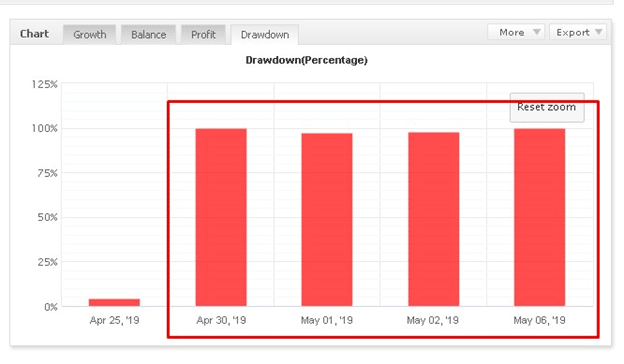The width and height of the screenshot is (624, 364).
Task: Click the Reset zoom button
Action: click(x=547, y=107)
